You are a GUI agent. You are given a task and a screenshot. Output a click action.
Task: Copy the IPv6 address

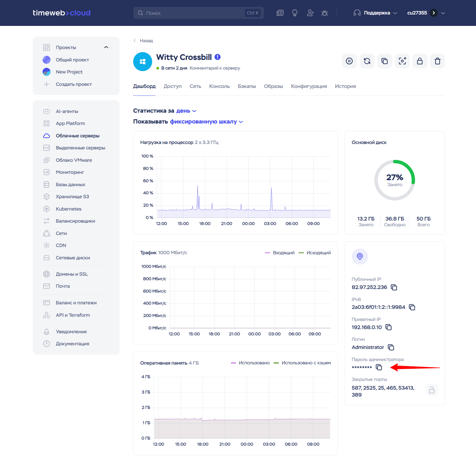pos(412,307)
